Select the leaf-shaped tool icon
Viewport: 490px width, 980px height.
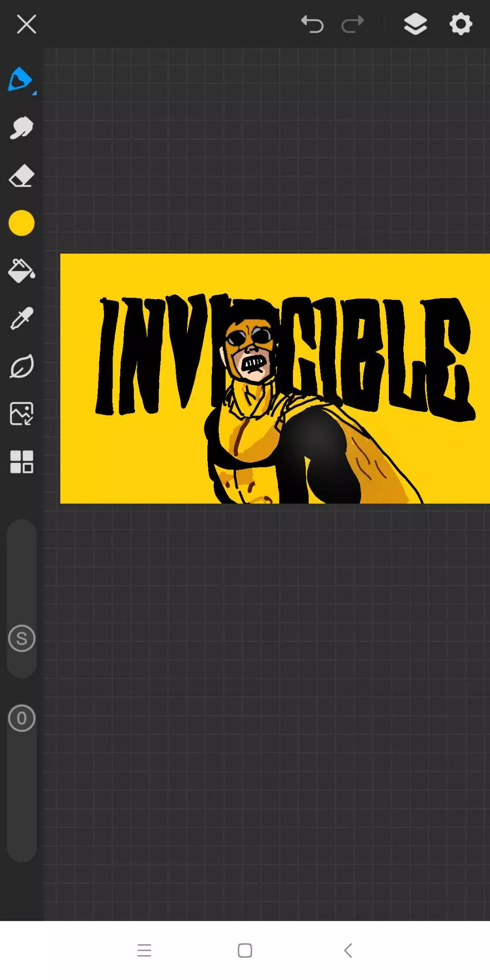(21, 367)
